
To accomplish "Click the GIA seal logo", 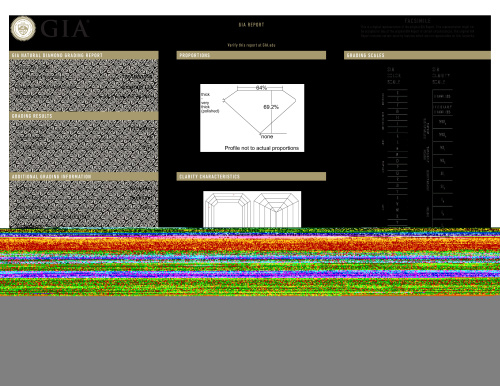I will (23, 28).
